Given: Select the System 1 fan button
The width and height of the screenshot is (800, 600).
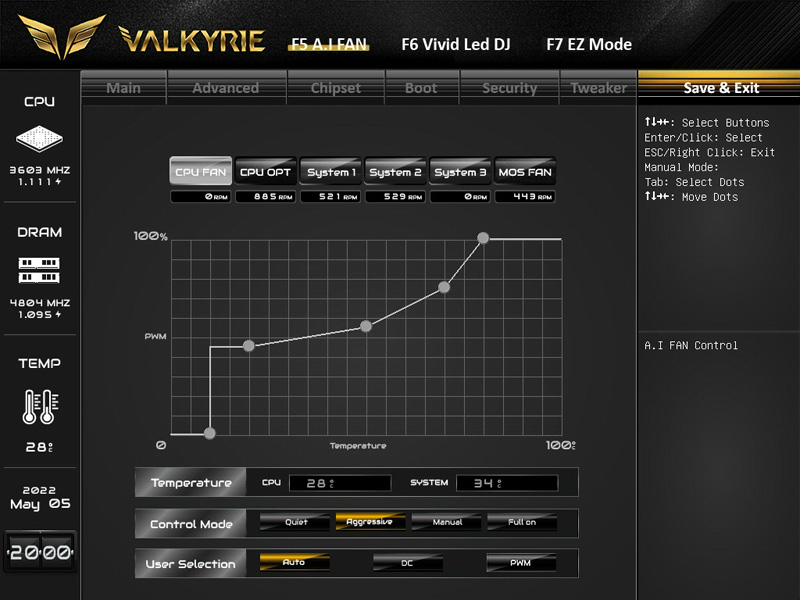Looking at the screenshot, I should (331, 171).
